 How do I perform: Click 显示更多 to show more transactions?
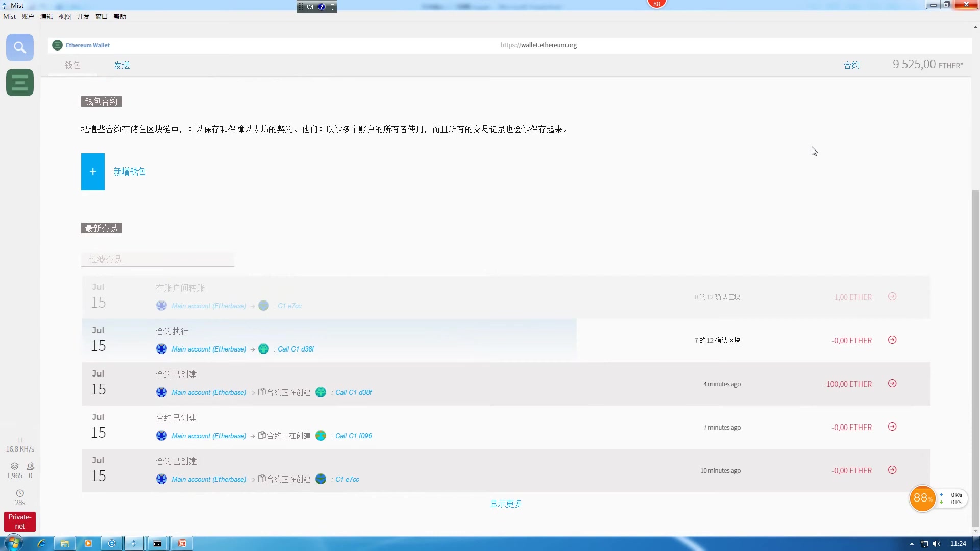coord(506,504)
